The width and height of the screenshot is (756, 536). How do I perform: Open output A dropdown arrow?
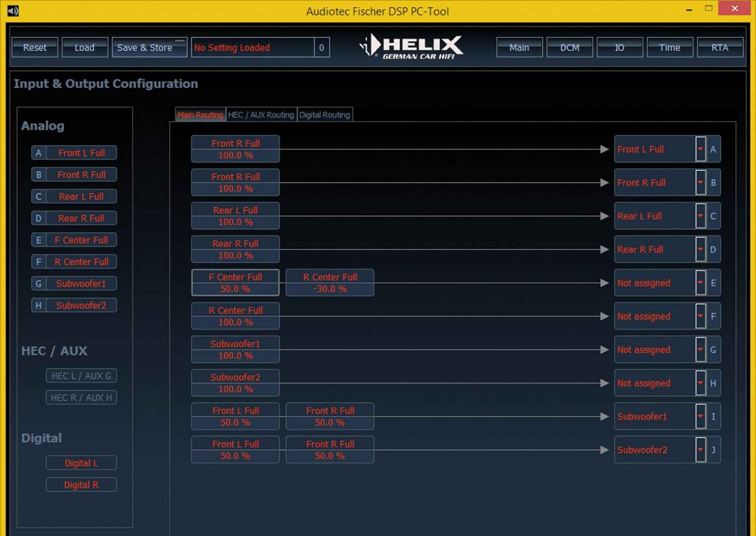click(700, 149)
